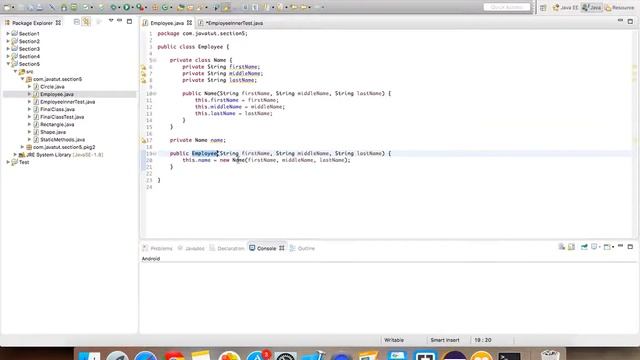Image resolution: width=640 pixels, height=360 pixels.
Task: Expand the Section4 project
Action: (8, 56)
